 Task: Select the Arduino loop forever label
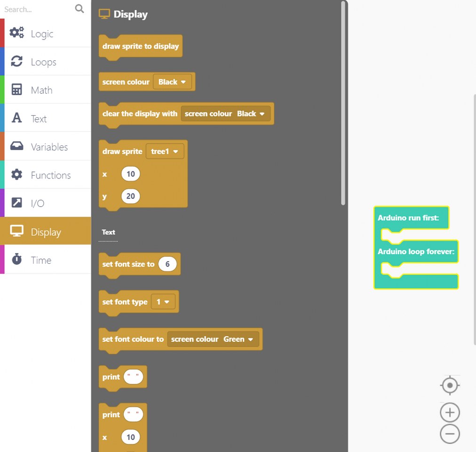pos(416,252)
